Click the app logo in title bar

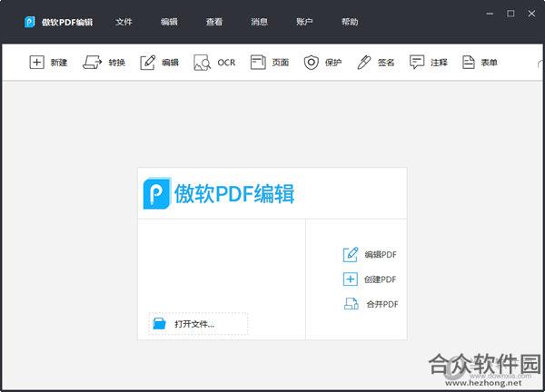(30, 22)
